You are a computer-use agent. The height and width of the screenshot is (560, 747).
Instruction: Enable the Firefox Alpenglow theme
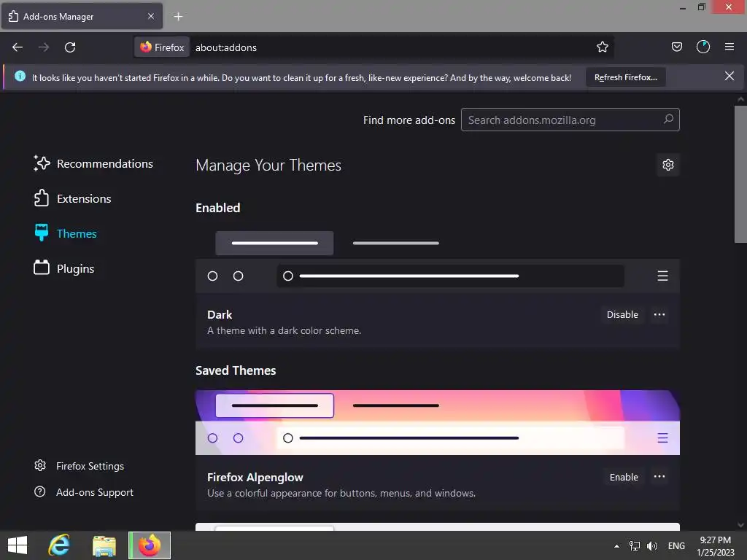[x=624, y=477]
